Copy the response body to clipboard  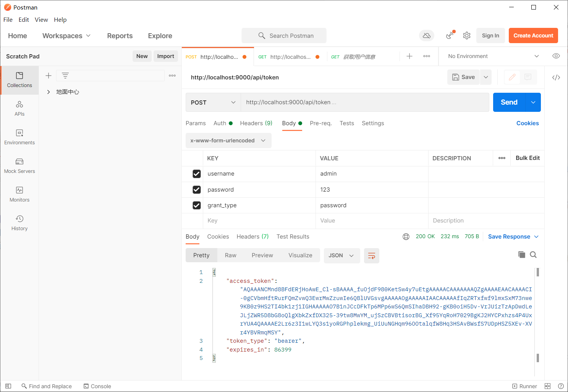pos(521,255)
